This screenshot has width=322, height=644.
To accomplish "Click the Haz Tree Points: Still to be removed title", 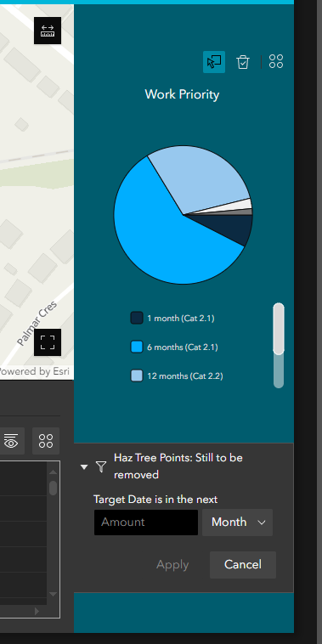I will click(178, 466).
